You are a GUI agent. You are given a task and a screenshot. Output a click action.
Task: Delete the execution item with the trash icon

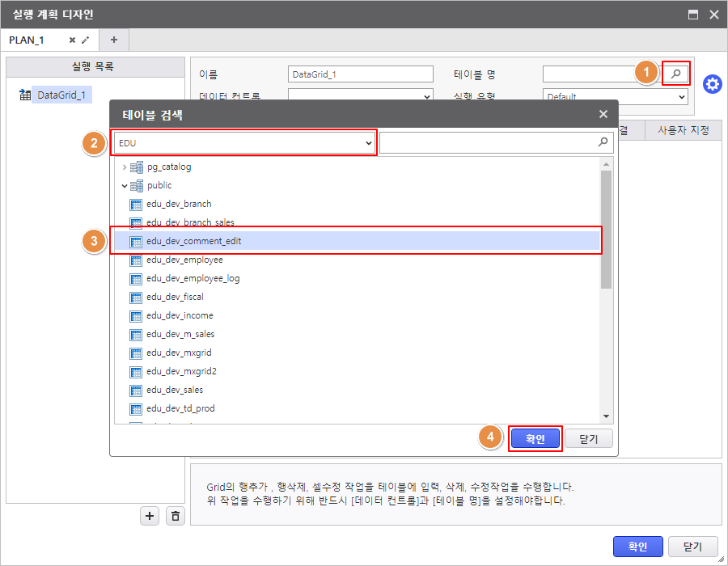click(x=176, y=516)
